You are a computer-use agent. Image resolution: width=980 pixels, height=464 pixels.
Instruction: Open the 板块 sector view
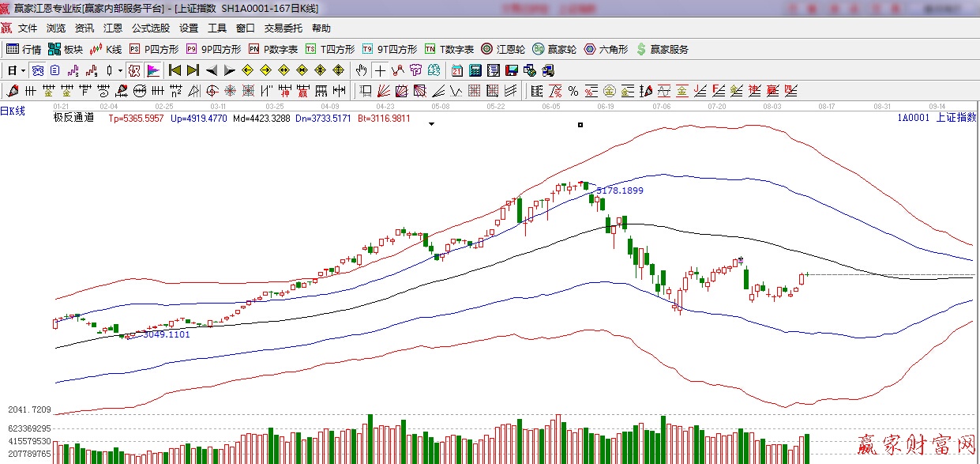point(66,49)
